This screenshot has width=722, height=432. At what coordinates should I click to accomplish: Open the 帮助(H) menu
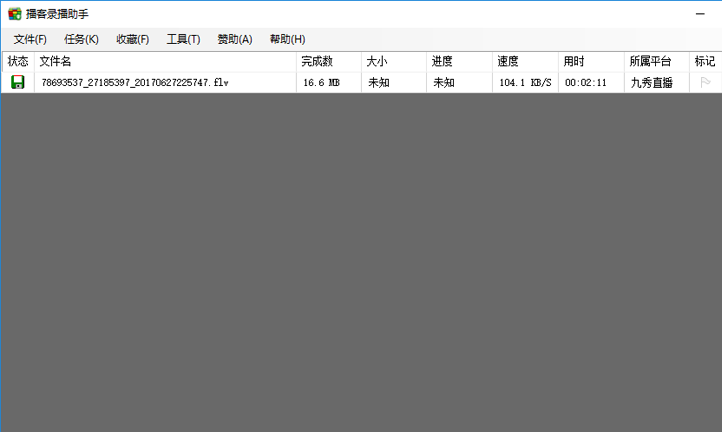pos(287,39)
